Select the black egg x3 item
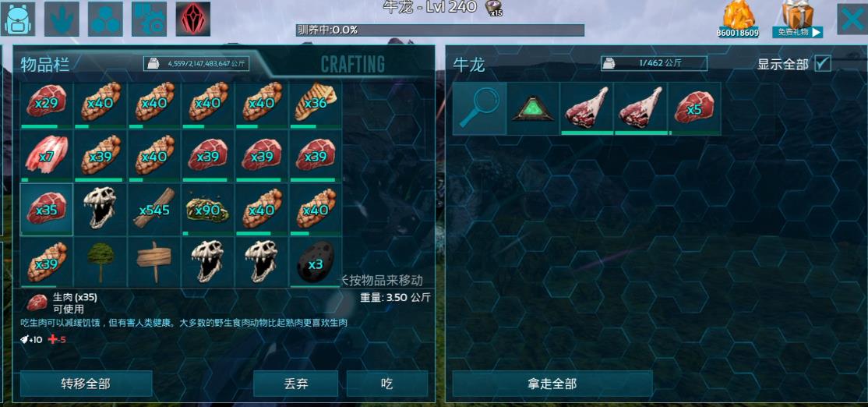The width and height of the screenshot is (868, 407). click(x=316, y=264)
